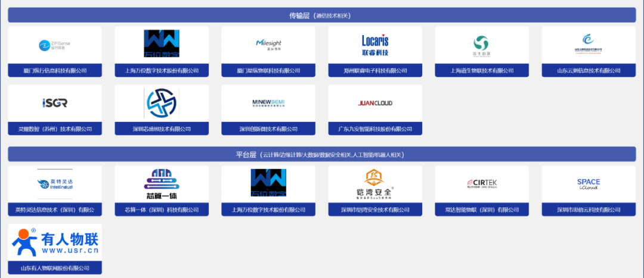
Task: Click the MINEWSEMI logo
Action: [268, 103]
